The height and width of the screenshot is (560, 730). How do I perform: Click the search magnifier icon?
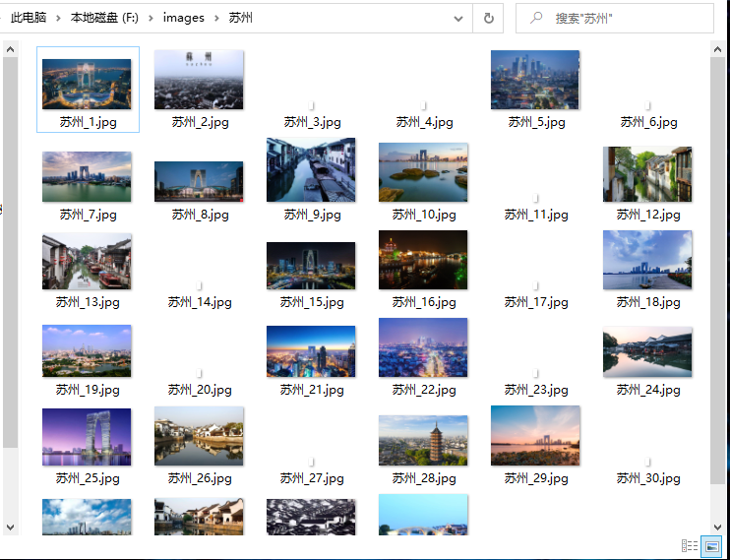click(x=536, y=18)
